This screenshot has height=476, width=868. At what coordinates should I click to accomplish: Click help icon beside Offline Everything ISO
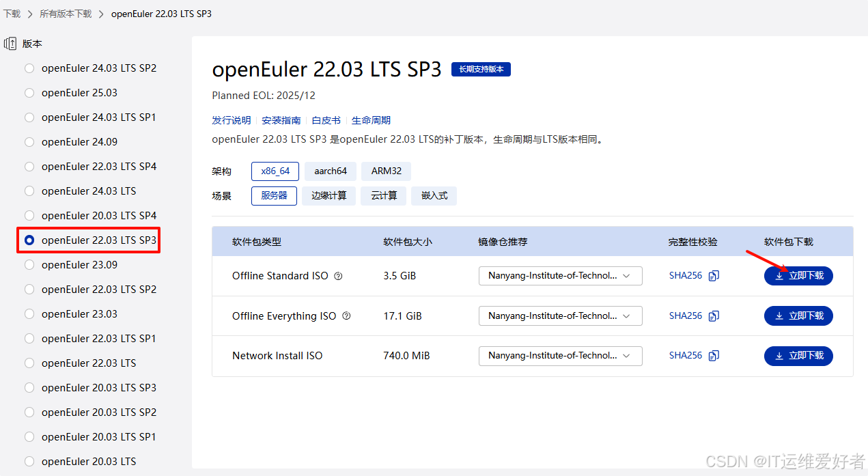[x=346, y=316]
